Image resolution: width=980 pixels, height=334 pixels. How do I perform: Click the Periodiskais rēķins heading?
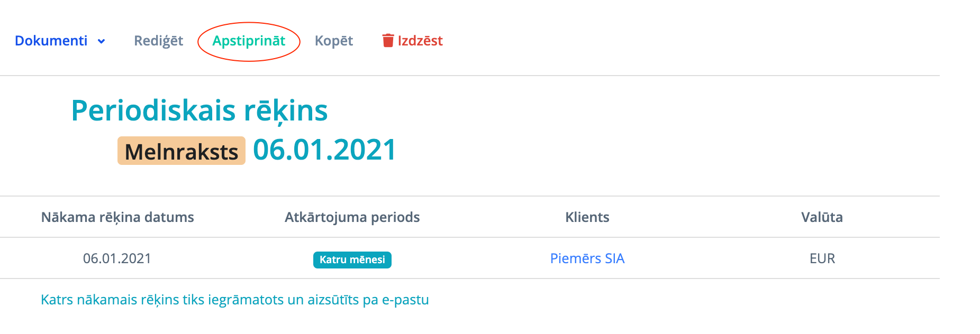point(199,110)
